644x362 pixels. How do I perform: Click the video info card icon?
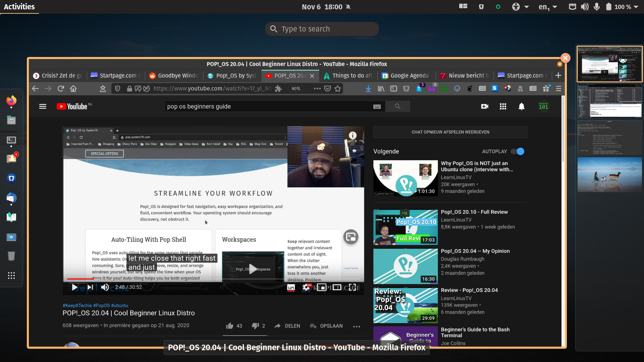coord(353,135)
